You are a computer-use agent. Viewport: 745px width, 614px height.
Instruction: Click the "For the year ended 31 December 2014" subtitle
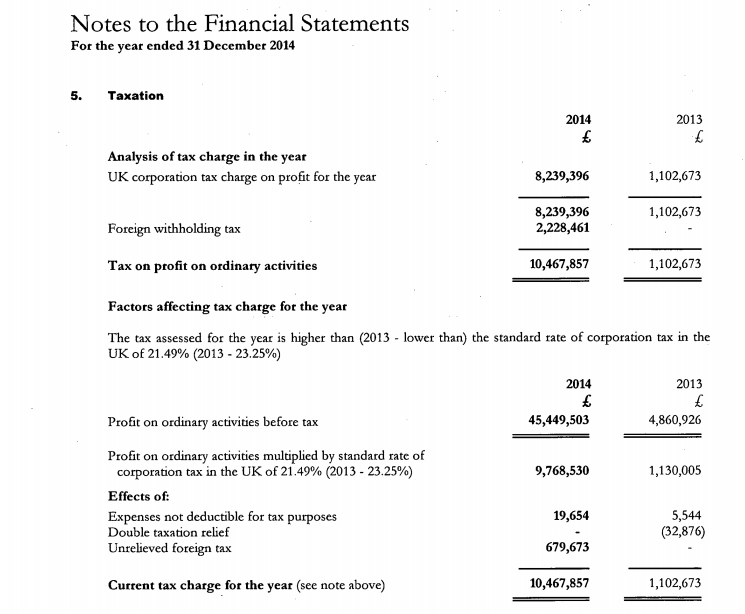(x=183, y=46)
